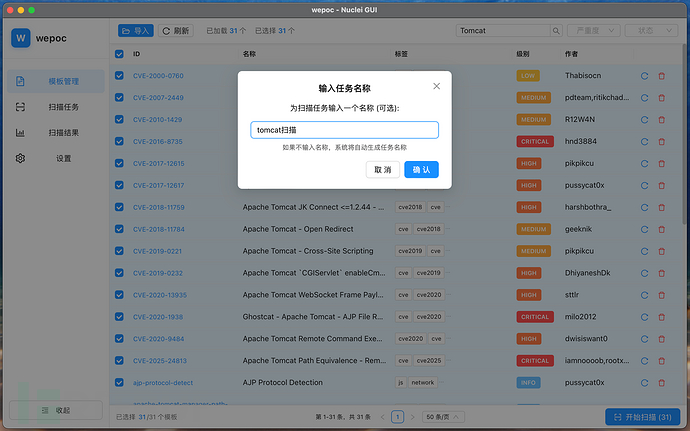The width and height of the screenshot is (690, 431).
Task: Delete the CVE-2000-0760 template row
Action: (x=661, y=76)
